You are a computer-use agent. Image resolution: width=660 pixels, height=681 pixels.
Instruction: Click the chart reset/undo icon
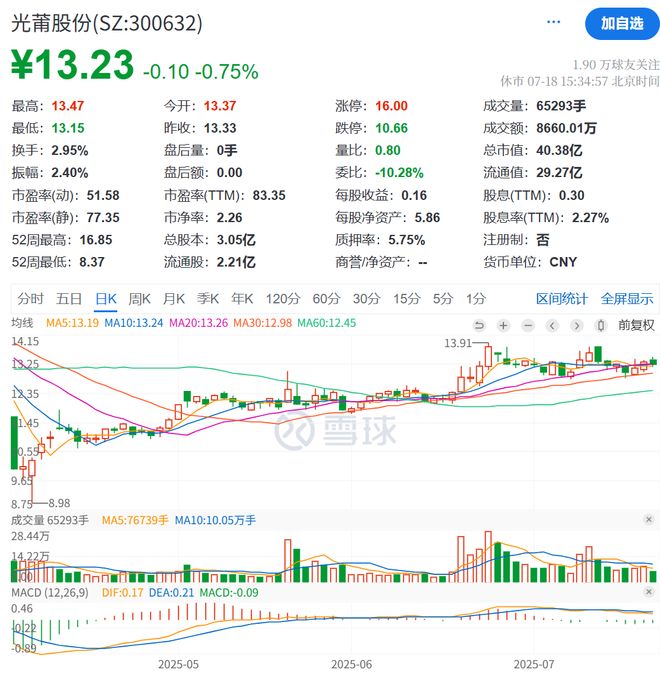click(x=479, y=325)
